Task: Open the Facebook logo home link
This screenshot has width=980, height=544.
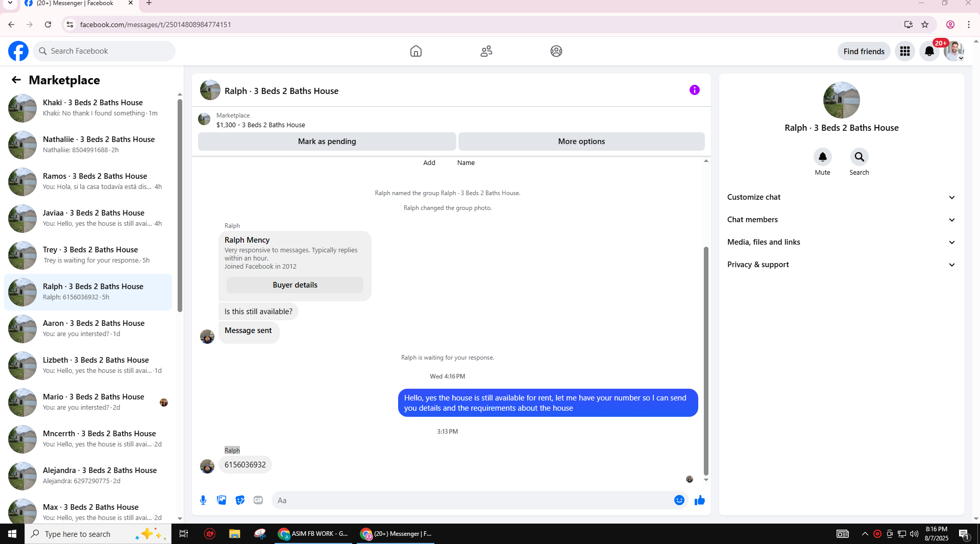Action: click(18, 51)
